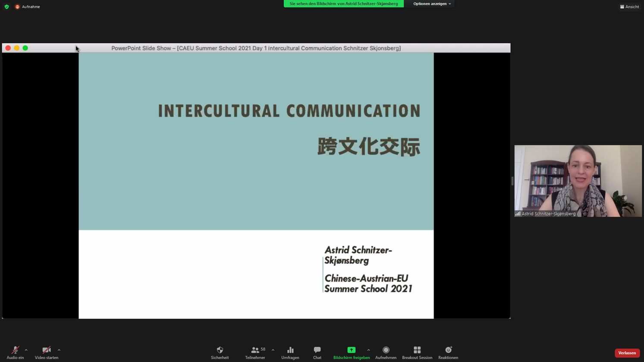Open the Reaktionen emoji menu

448,350
